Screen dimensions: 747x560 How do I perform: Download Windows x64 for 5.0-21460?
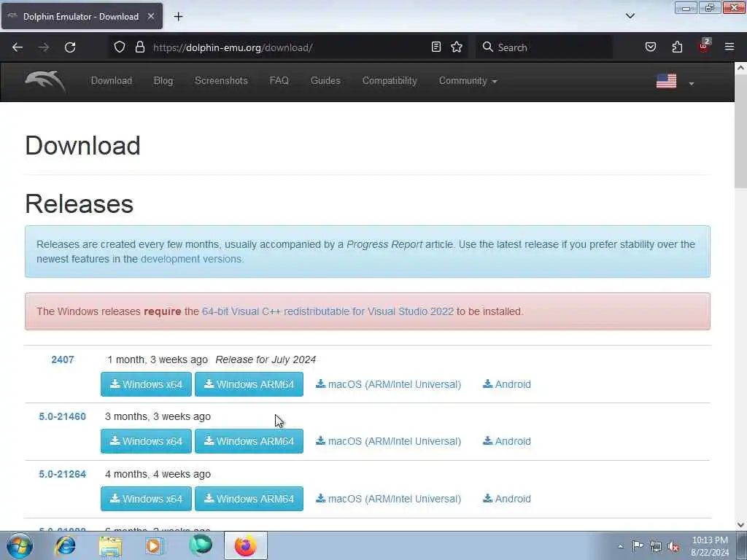click(146, 441)
